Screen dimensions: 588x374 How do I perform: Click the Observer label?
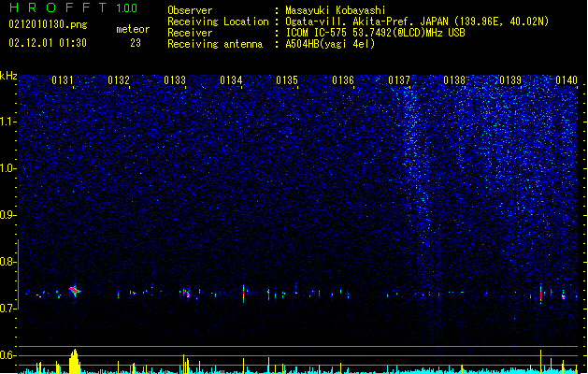click(x=190, y=10)
